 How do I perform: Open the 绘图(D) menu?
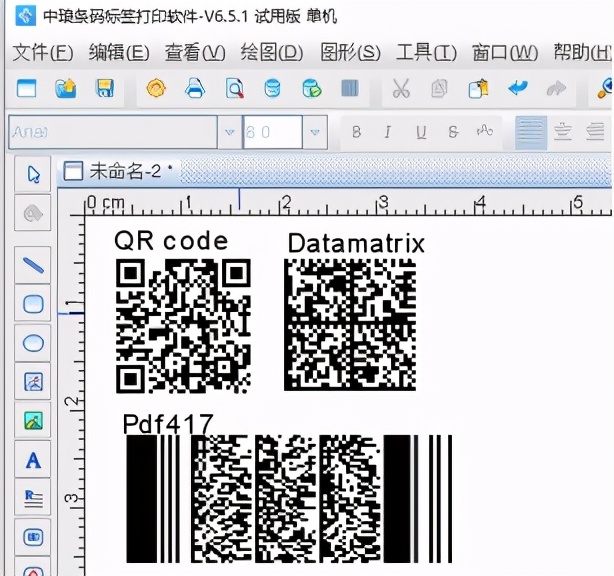point(272,52)
